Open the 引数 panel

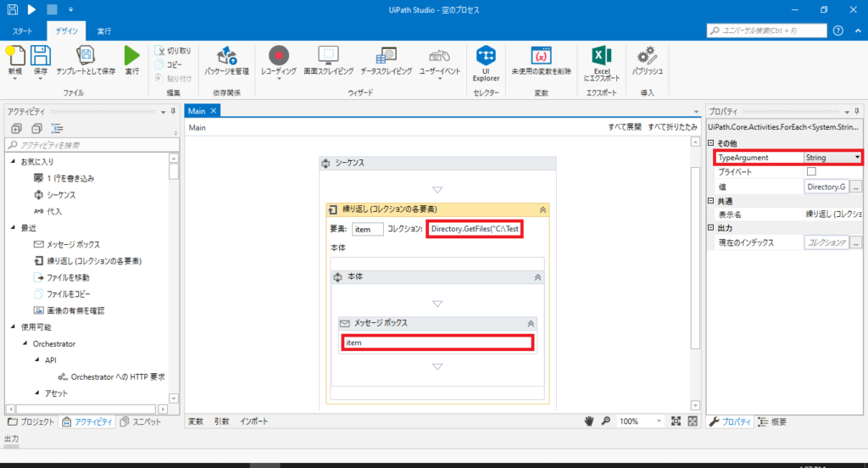(221, 421)
